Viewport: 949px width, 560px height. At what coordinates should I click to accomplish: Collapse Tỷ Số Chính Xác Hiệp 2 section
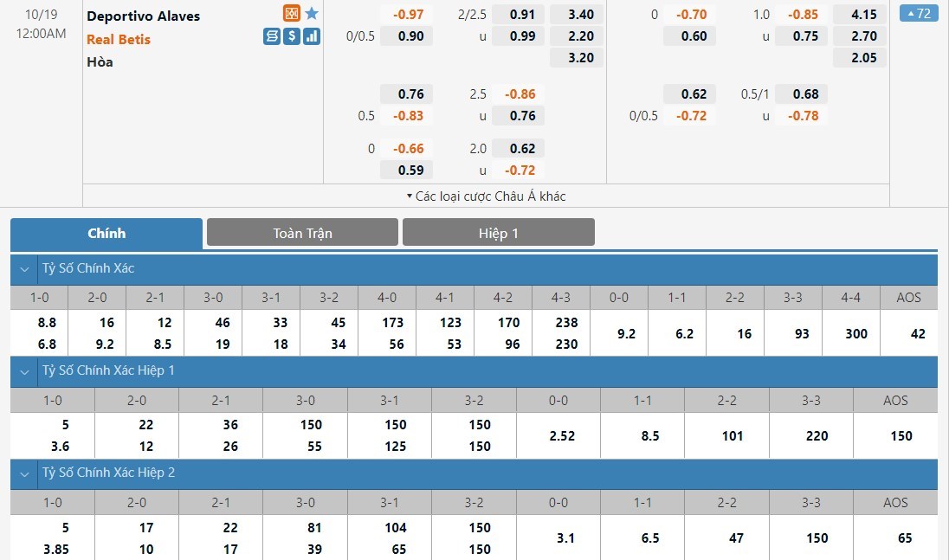[24, 473]
